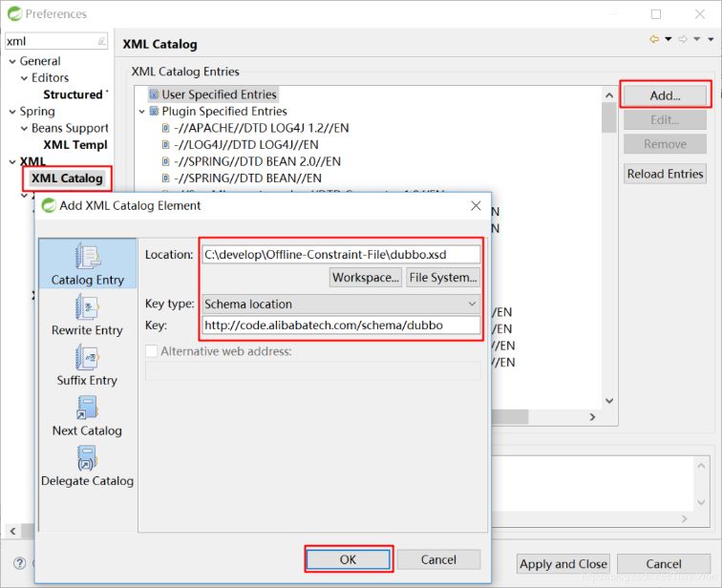
Task: Click the Key input field
Action: point(341,325)
